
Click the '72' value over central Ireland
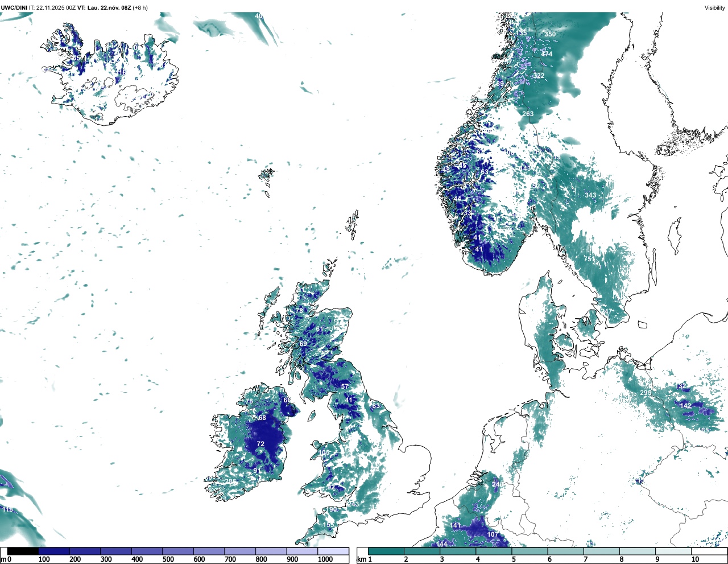click(x=260, y=444)
